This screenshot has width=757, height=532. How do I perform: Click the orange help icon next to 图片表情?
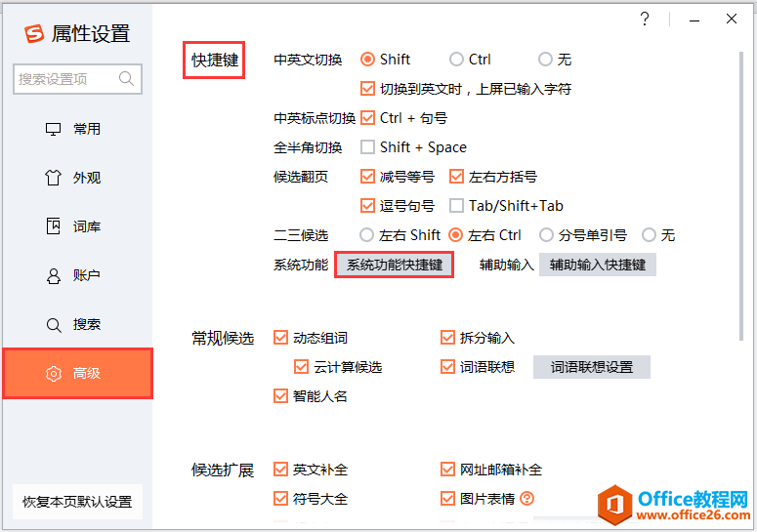point(527,498)
